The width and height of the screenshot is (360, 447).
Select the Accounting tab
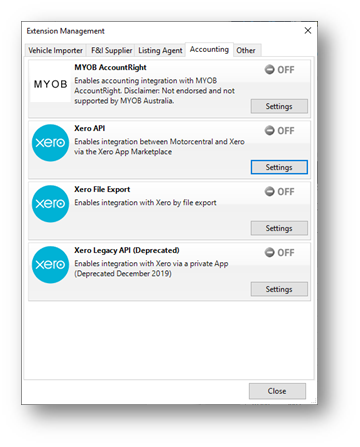click(209, 49)
